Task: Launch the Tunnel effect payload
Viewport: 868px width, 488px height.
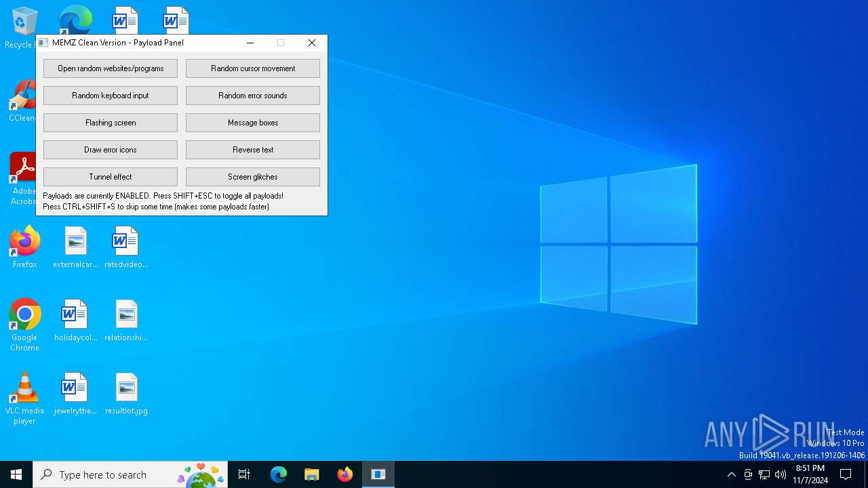Action: pos(111,177)
